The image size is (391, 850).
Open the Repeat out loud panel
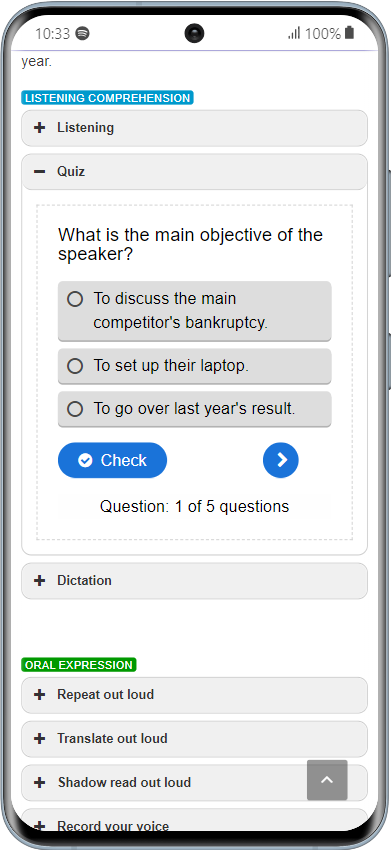coord(194,694)
